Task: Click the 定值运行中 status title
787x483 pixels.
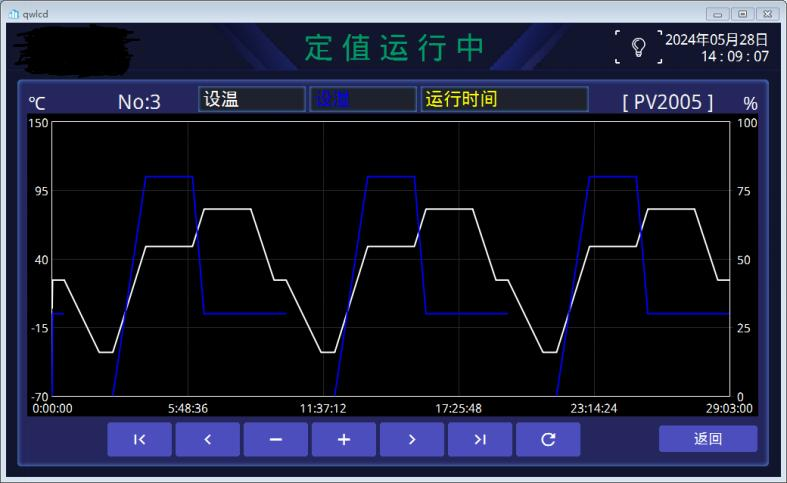Action: 394,48
